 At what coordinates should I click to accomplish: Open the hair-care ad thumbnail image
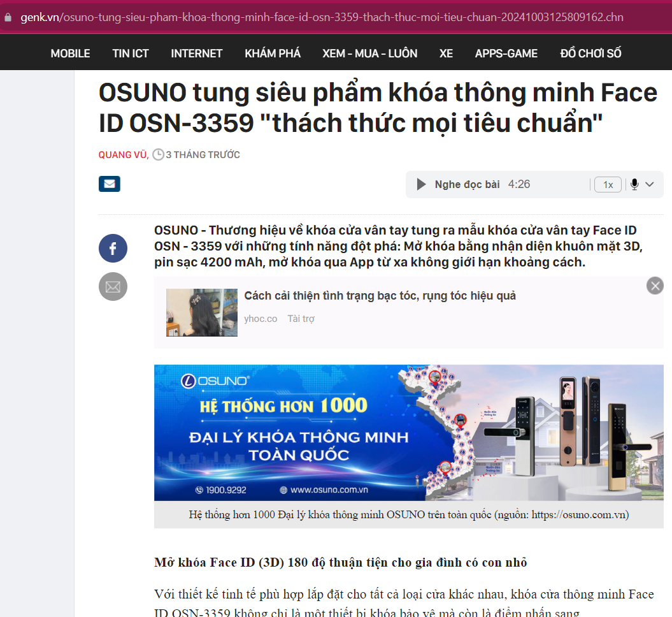pyautogui.click(x=202, y=312)
